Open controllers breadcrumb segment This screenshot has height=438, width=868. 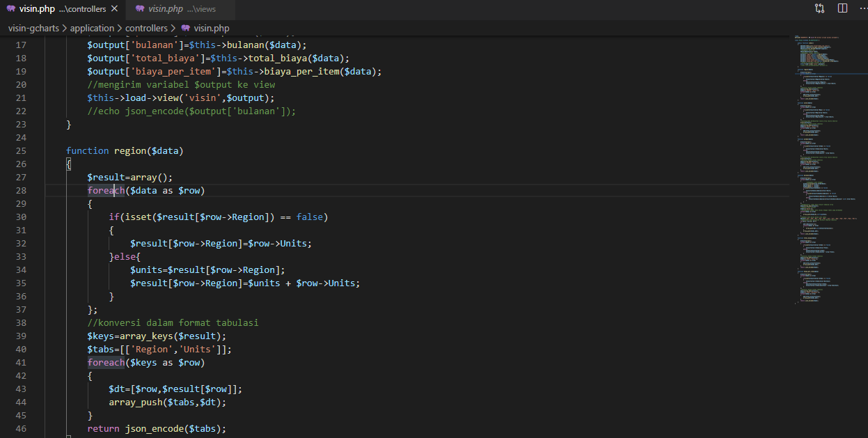(146, 28)
